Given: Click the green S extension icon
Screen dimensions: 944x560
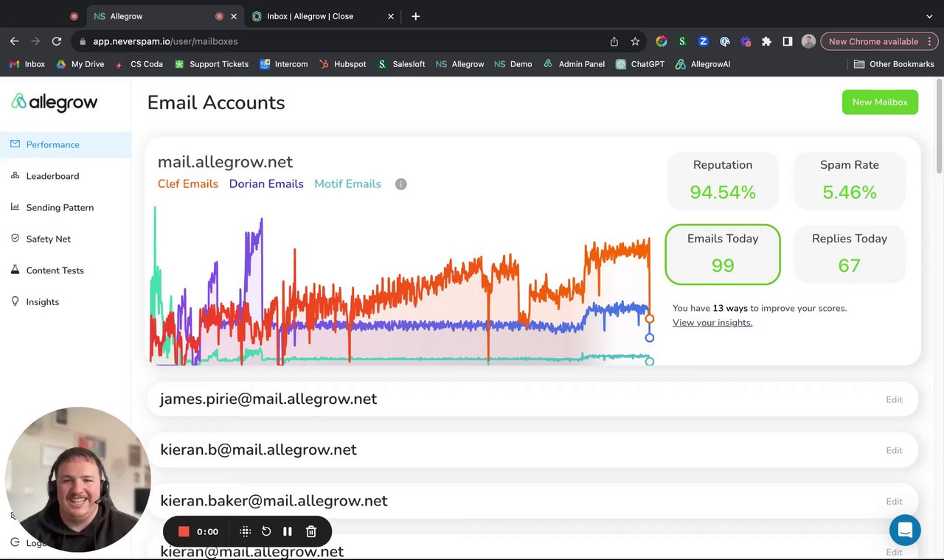Looking at the screenshot, I should point(682,41).
